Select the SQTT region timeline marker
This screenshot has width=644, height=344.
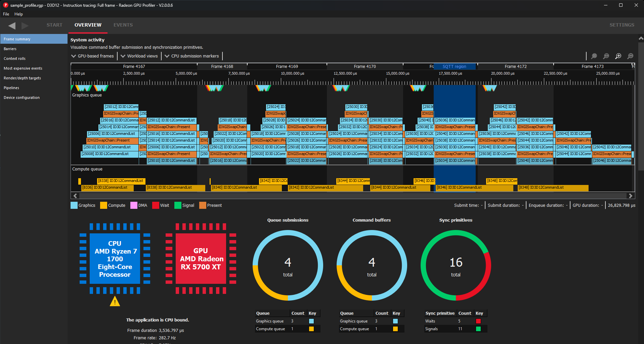pyautogui.click(x=454, y=67)
